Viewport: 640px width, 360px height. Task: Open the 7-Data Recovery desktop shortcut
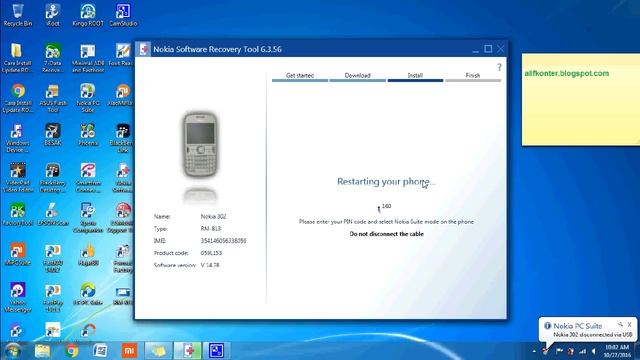tap(53, 58)
